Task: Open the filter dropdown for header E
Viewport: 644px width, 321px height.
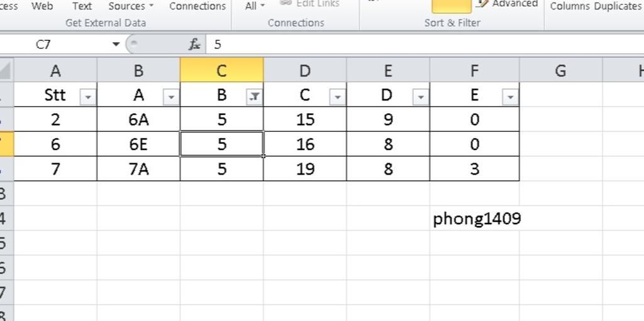Action: 510,97
